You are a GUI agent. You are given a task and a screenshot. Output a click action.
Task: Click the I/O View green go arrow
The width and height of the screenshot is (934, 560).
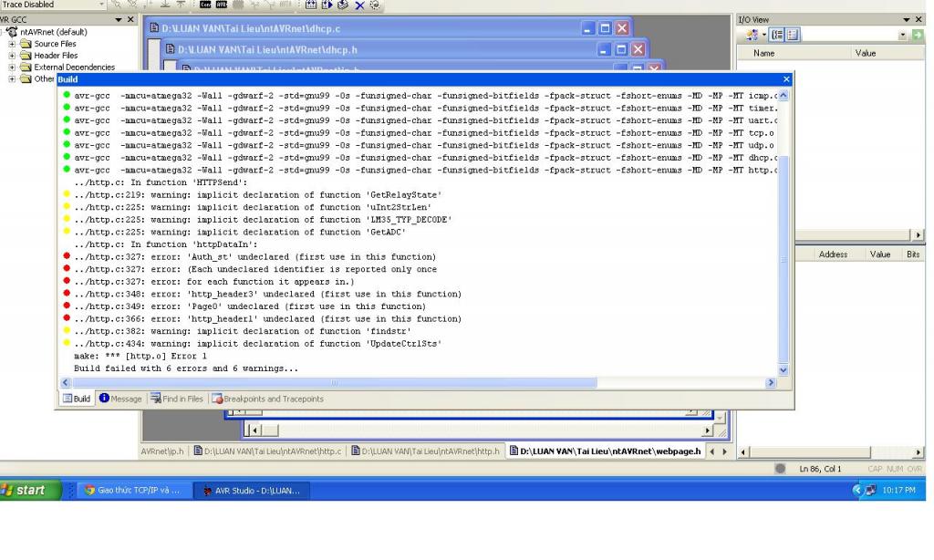pyautogui.click(x=918, y=36)
